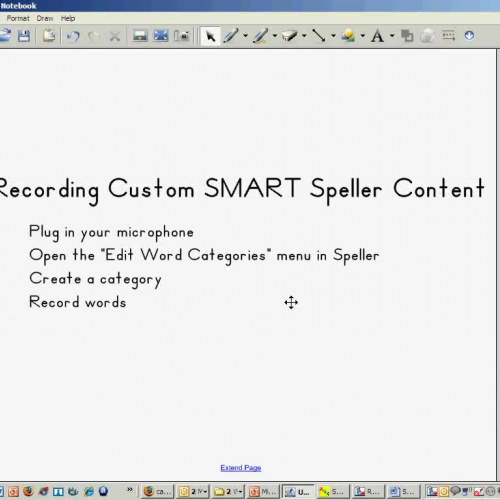The image size is (500, 500).
Task: Expand the taskbar quick launch chevron
Action: click(x=130, y=489)
